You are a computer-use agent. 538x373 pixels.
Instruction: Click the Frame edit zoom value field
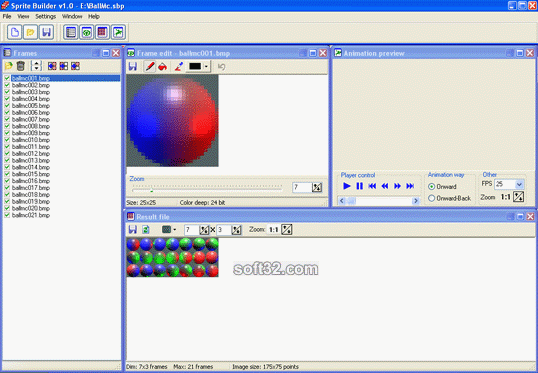pyautogui.click(x=302, y=187)
